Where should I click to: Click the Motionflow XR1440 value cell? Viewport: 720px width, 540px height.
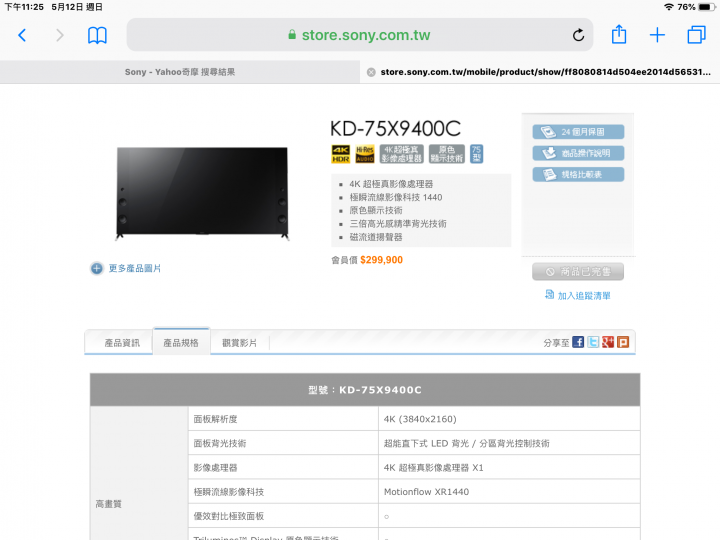coord(509,492)
